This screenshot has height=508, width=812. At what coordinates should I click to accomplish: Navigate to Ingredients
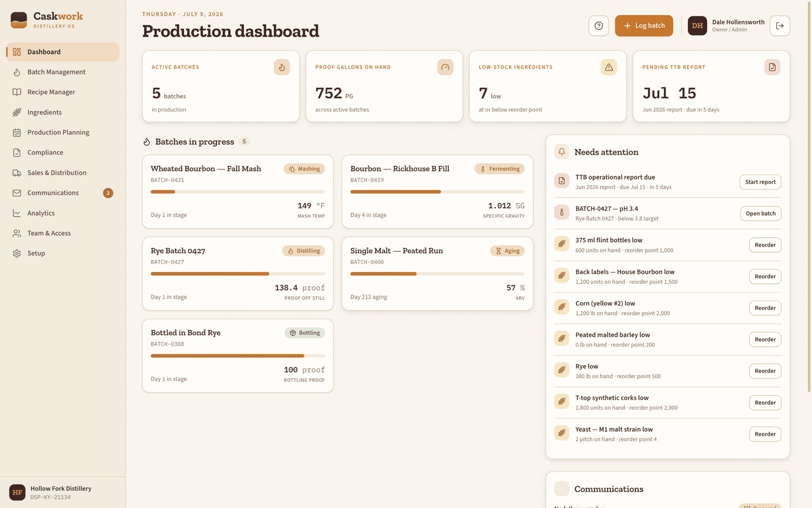(x=63, y=112)
